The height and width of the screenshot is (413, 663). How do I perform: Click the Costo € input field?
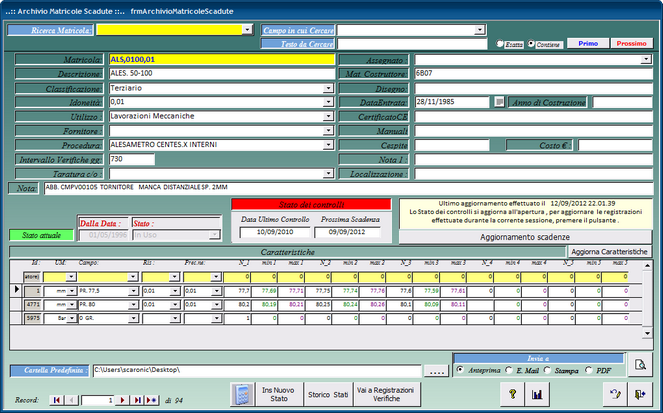coord(616,145)
